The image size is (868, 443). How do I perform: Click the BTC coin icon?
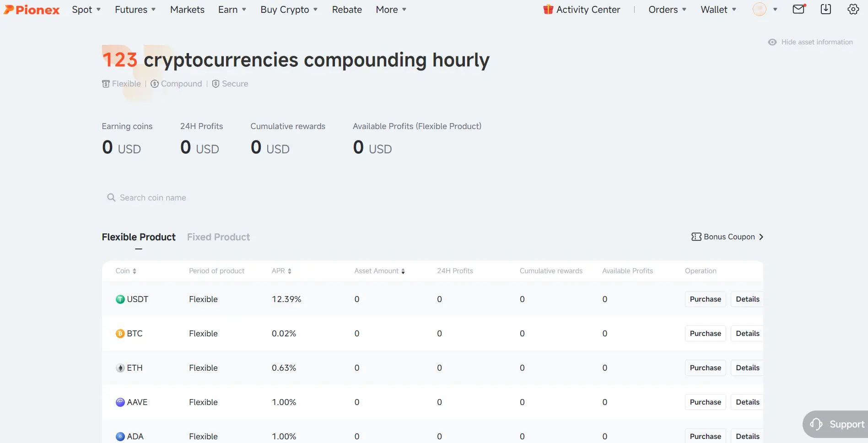[120, 334]
